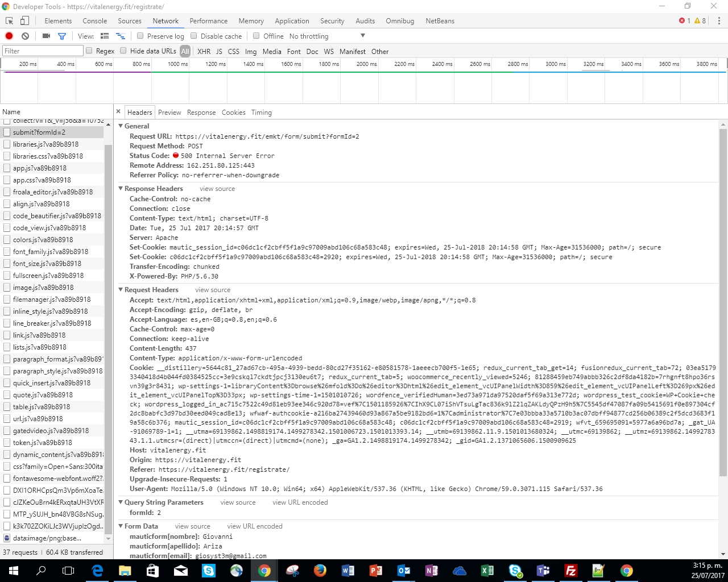Open Microsoft Edge from the taskbar
Viewport: 728px width, 582px height.
coord(97,571)
